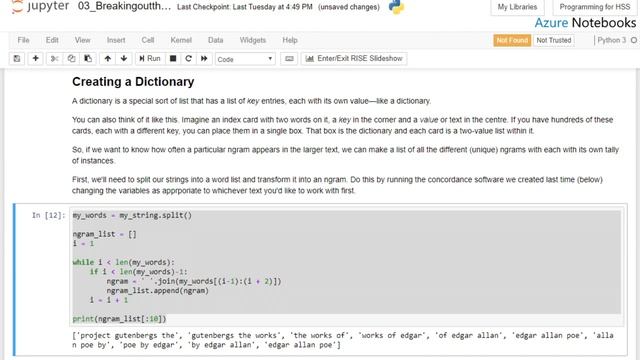Open the Edit menu

52,40
